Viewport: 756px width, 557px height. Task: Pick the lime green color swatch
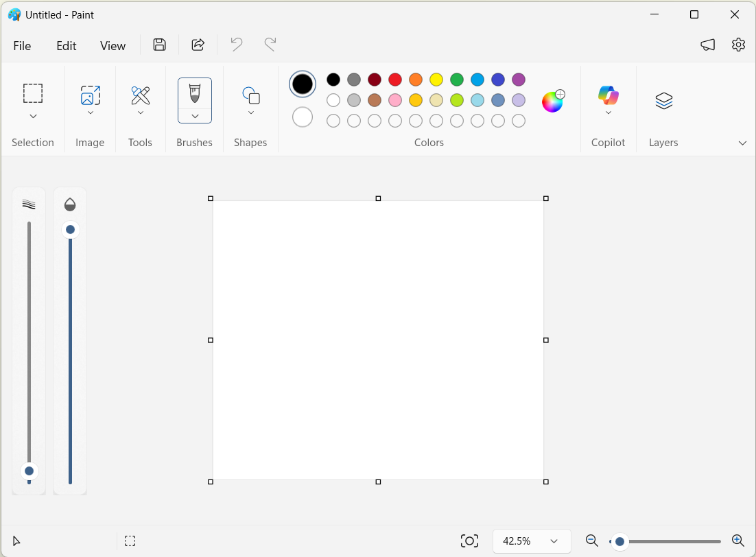pos(457,100)
